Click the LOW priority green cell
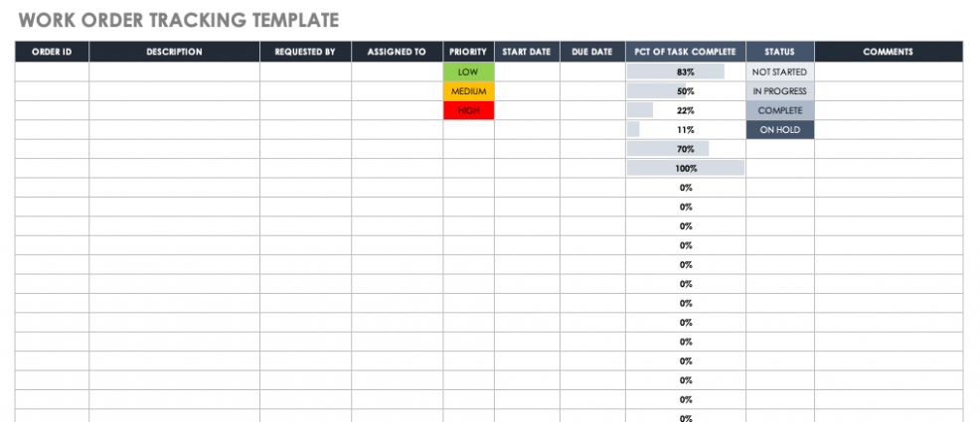Image resolution: width=980 pixels, height=422 pixels. pyautogui.click(x=468, y=72)
